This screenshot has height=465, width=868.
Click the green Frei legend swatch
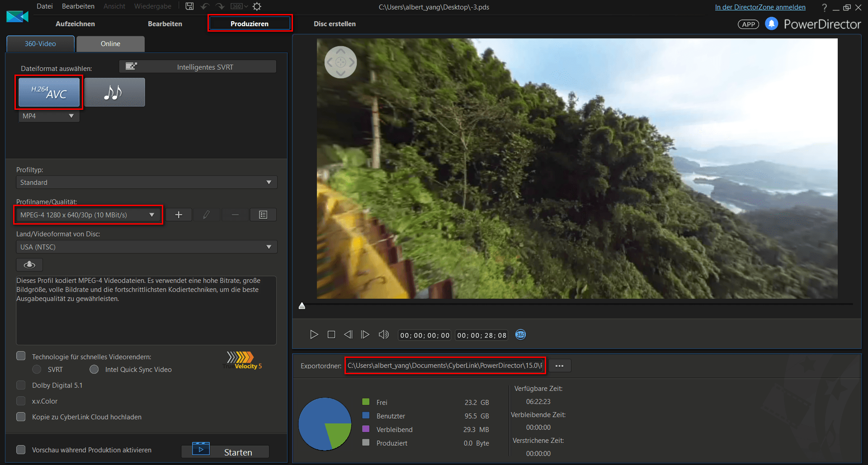(366, 402)
